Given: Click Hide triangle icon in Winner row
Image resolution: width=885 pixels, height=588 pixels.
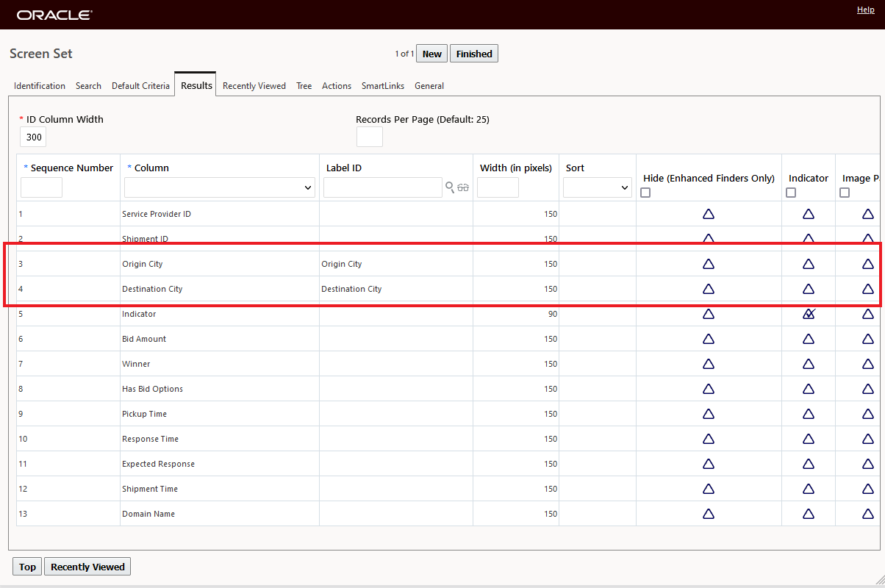Looking at the screenshot, I should [709, 364].
